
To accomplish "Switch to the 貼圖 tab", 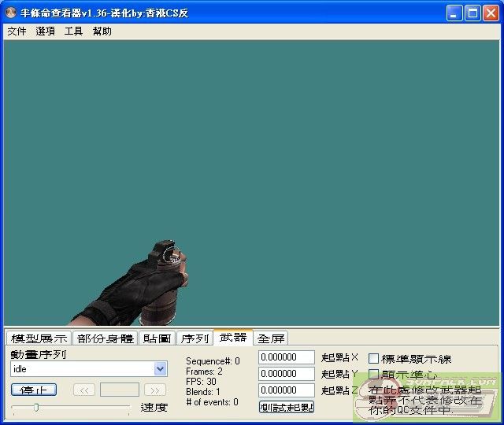I will 157,338.
